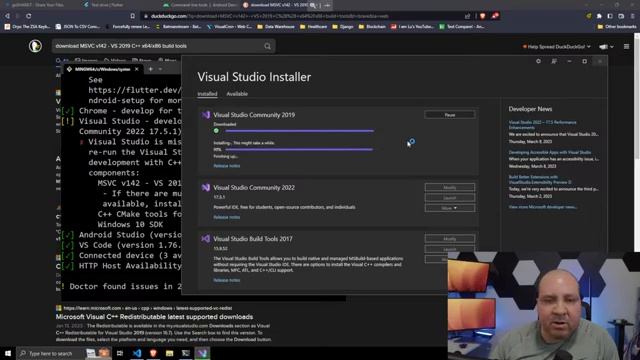Launch Visual Studio Community 2022
The image size is (640, 360).
[x=450, y=198]
